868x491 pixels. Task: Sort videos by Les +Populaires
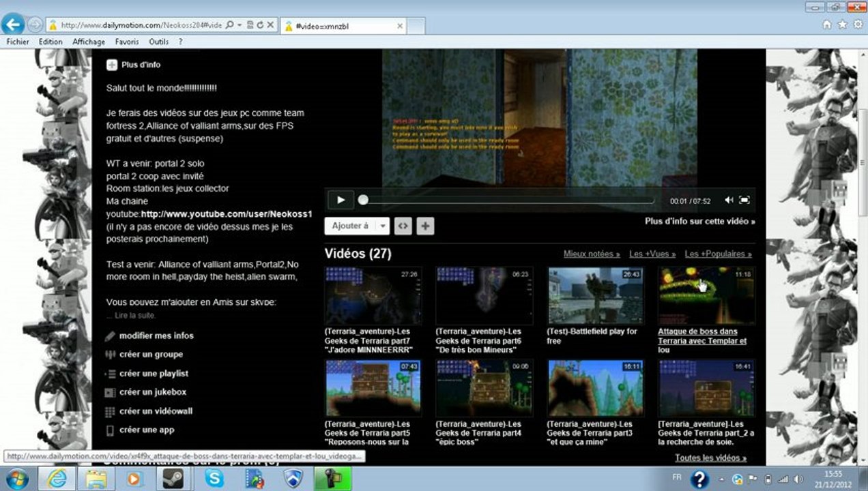tap(718, 254)
